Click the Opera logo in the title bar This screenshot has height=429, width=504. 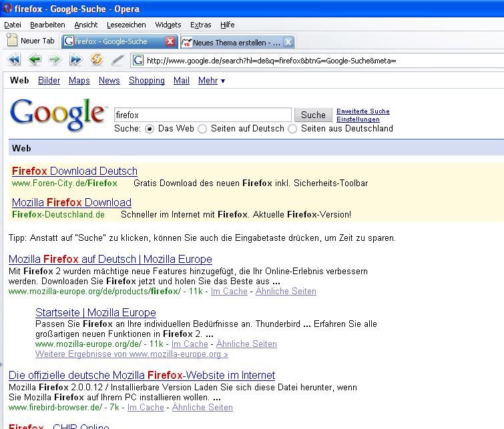click(7, 8)
